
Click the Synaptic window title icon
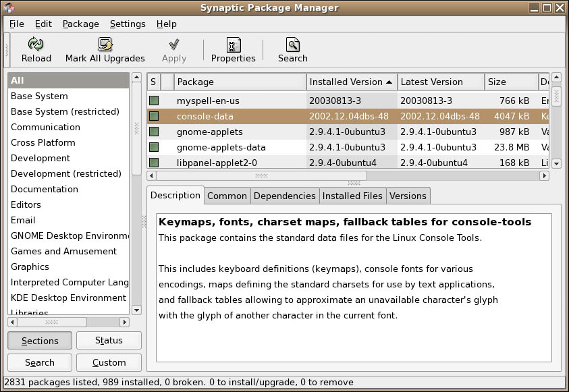click(9, 7)
